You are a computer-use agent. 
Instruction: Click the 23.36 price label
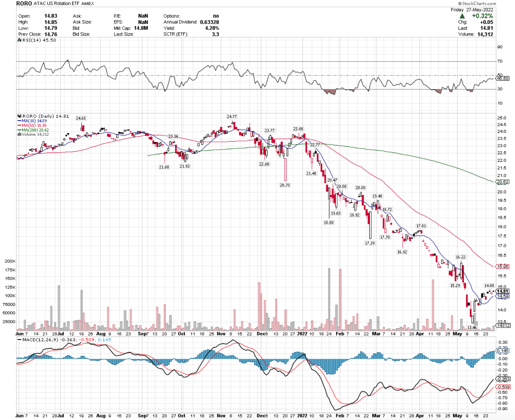click(x=173, y=137)
